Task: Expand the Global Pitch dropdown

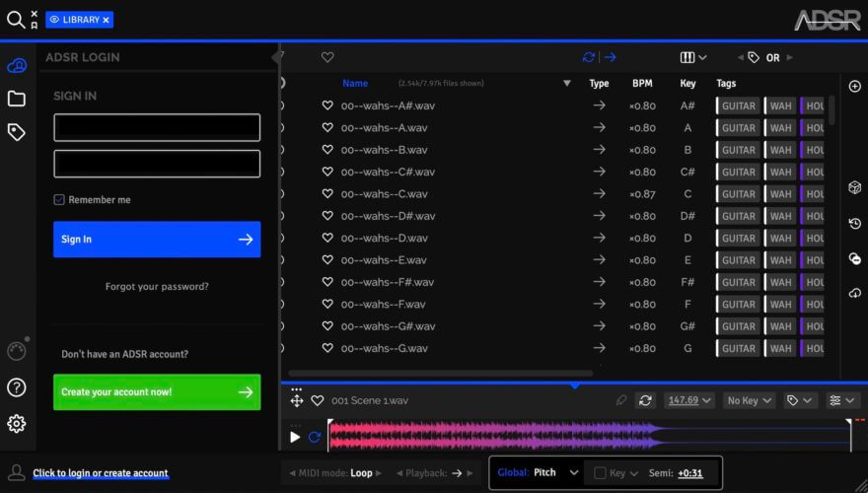Action: coord(573,473)
